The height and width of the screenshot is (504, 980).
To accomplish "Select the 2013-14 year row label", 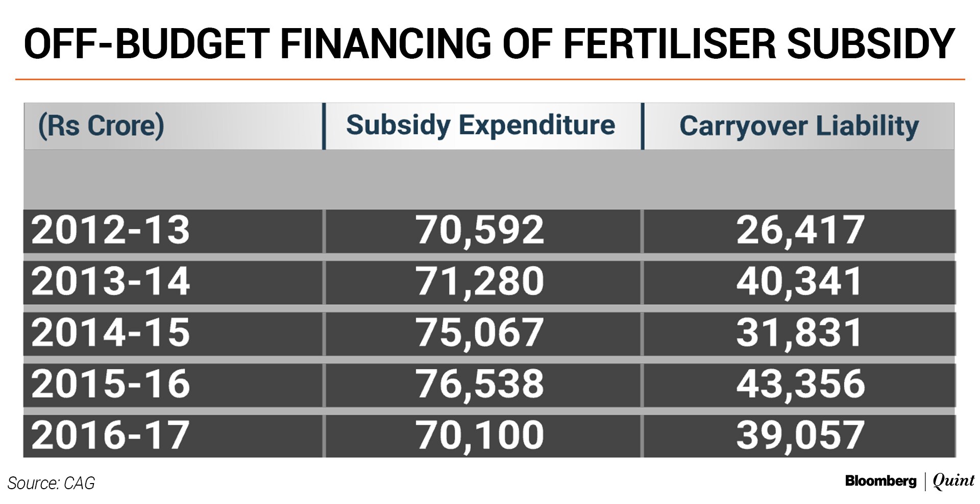I will click(x=110, y=282).
